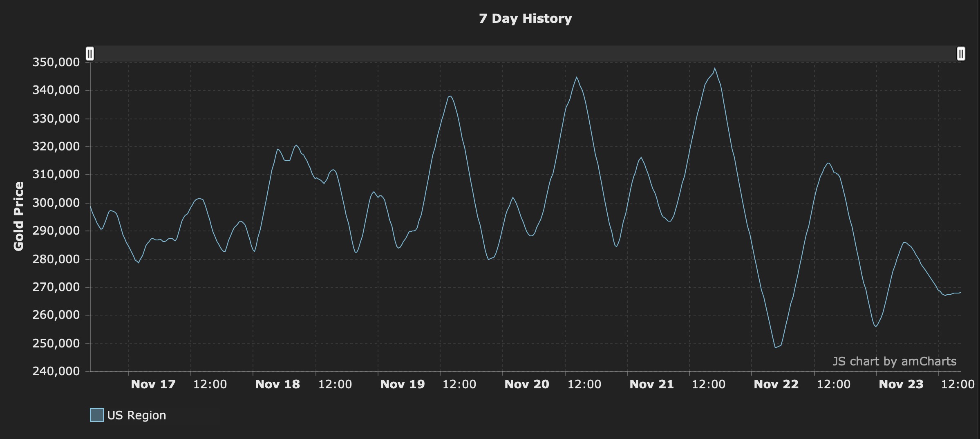Click the 240,000 axis label
Viewport: 980px width, 439px height.
point(56,371)
